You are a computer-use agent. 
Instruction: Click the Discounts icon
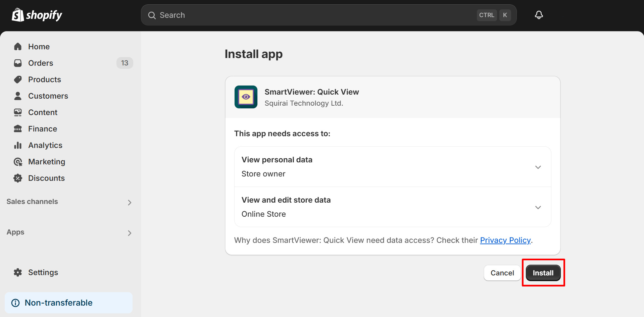point(18,178)
